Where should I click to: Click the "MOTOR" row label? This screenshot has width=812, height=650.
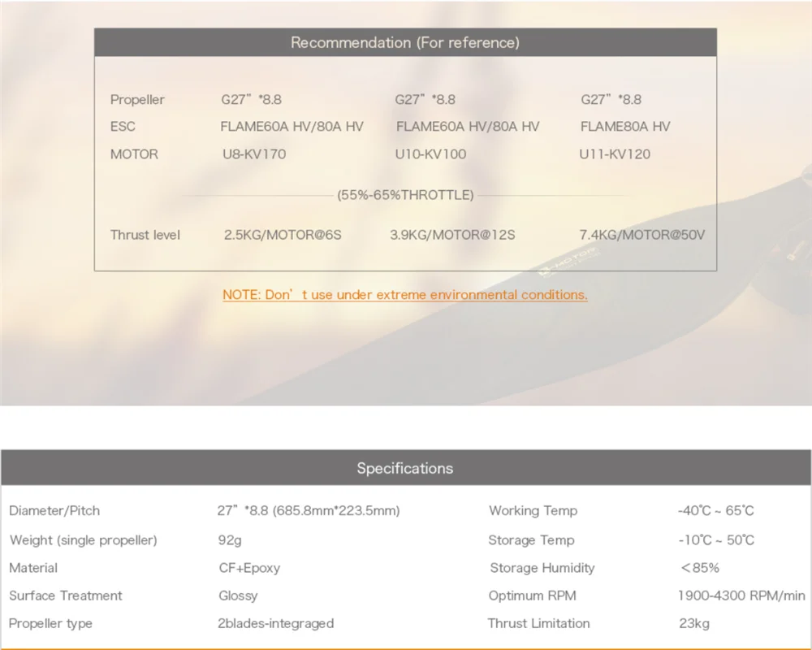(134, 154)
